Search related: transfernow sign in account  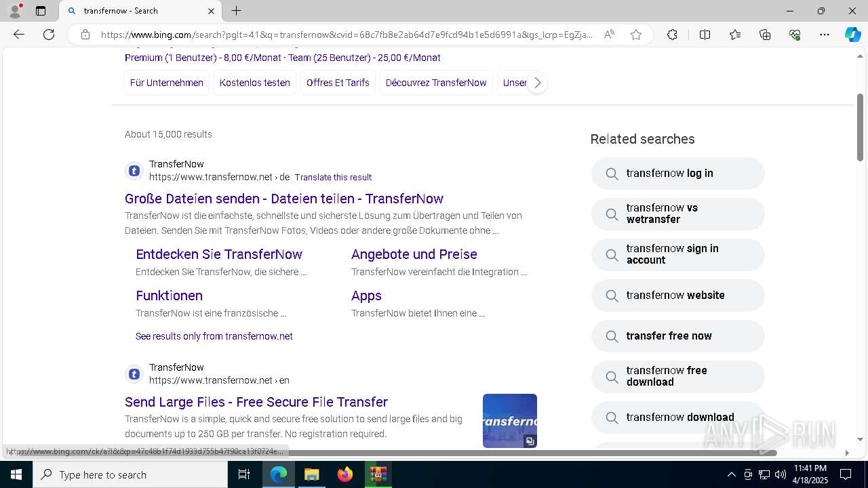[678, 255]
